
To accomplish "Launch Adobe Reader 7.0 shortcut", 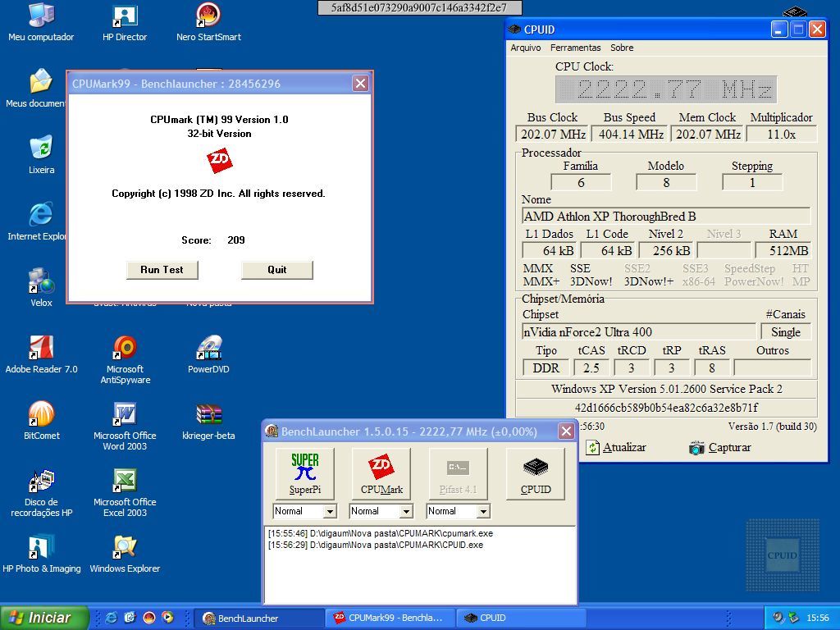I will coord(41,354).
